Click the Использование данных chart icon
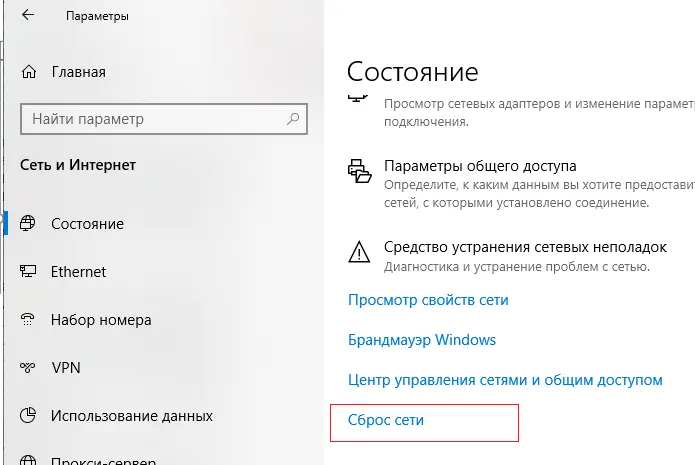The image size is (695, 465). [27, 415]
